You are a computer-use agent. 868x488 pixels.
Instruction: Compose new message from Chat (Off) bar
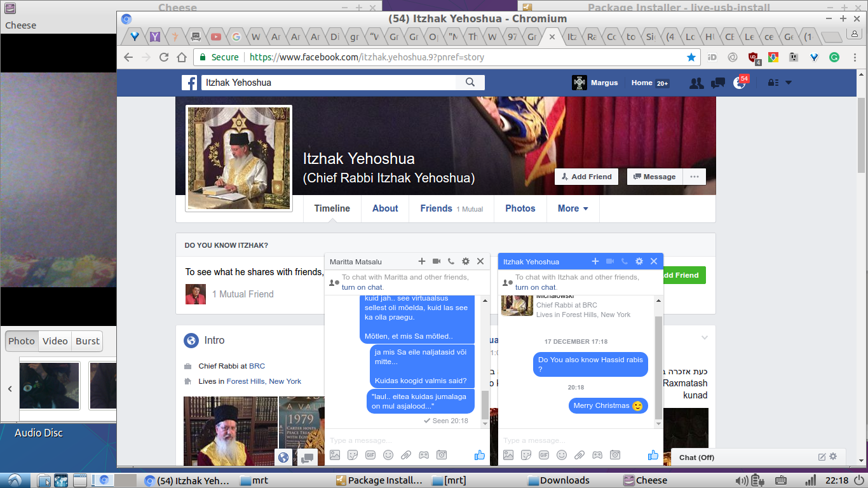point(822,457)
